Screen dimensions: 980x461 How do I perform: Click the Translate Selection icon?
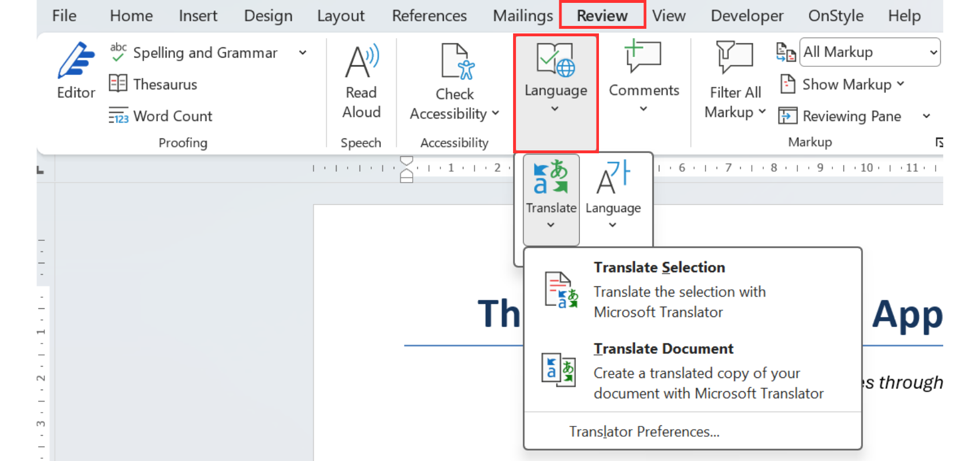561,289
